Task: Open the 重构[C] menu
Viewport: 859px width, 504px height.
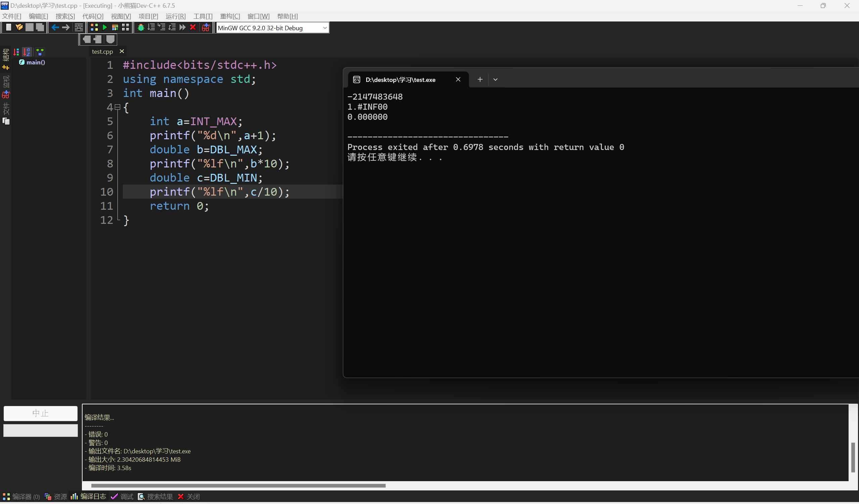Action: click(x=230, y=16)
